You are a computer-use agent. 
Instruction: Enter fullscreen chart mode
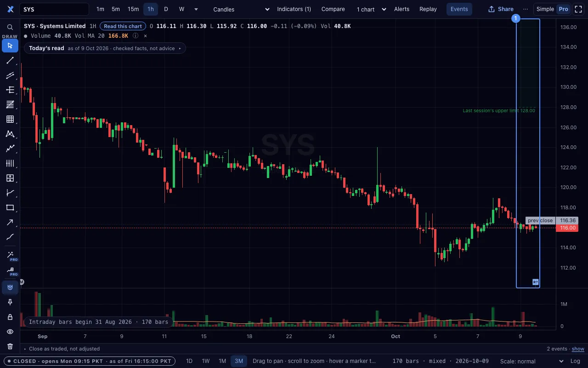click(x=578, y=9)
